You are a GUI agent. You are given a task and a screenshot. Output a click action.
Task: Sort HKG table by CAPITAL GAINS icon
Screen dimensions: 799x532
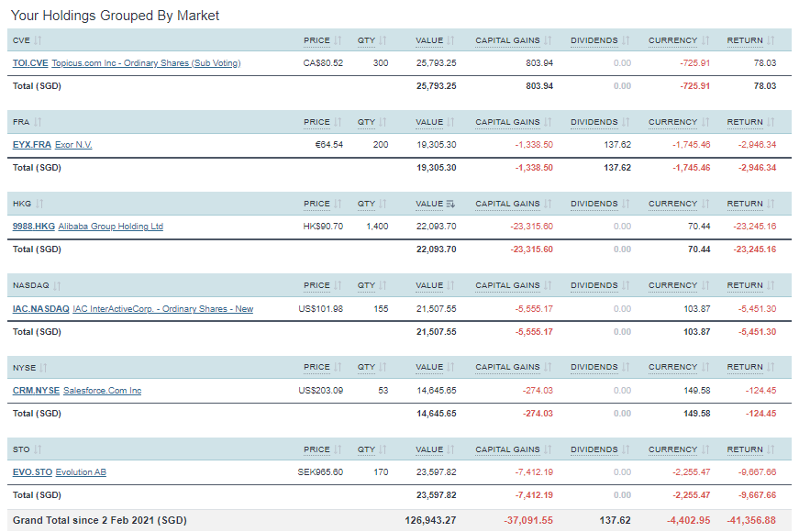(x=548, y=204)
